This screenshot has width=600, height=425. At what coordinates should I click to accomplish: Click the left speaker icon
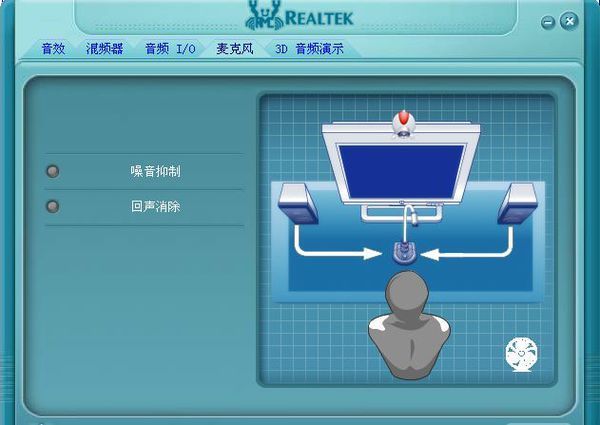coord(298,204)
